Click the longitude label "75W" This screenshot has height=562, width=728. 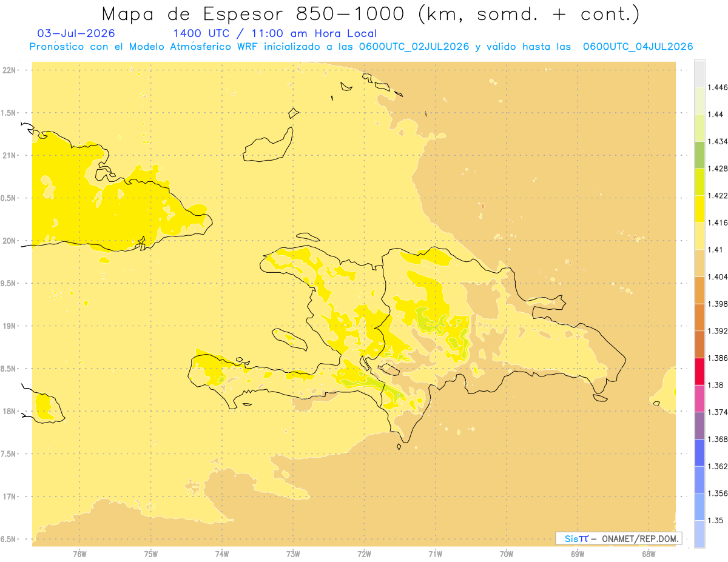(x=150, y=554)
